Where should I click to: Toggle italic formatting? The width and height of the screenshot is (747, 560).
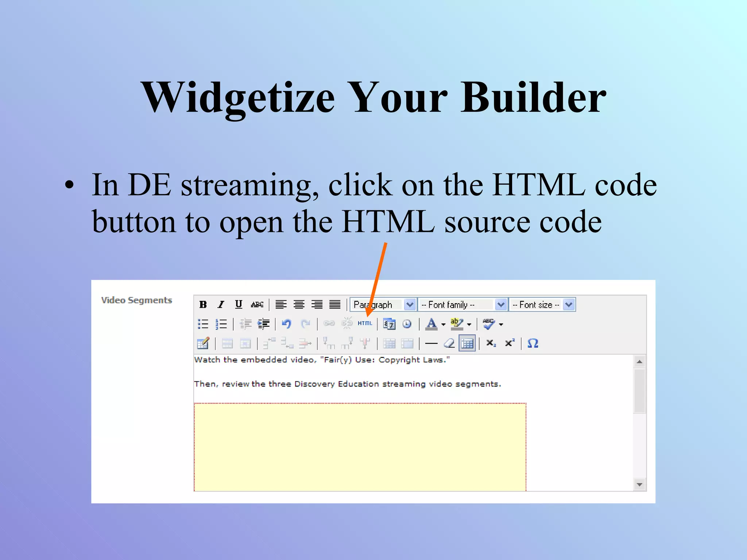(221, 304)
